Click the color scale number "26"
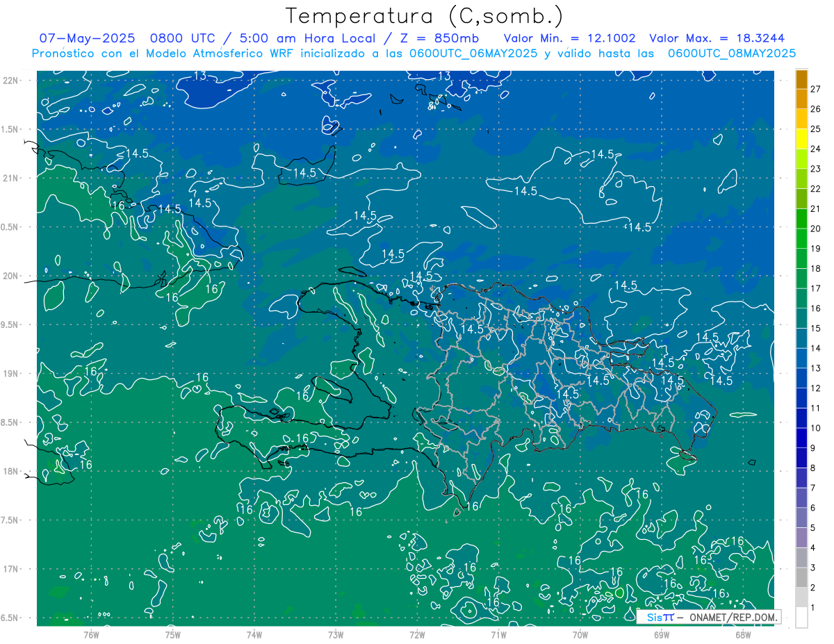Image resolution: width=834 pixels, height=644 pixels. click(816, 108)
